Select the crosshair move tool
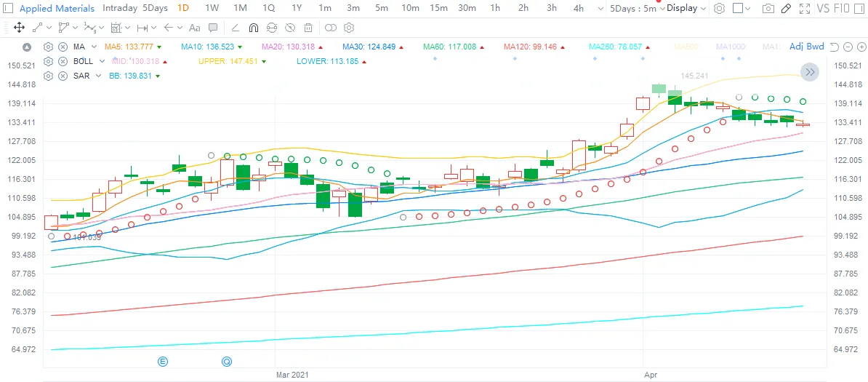The height and width of the screenshot is (382, 868). pos(18,28)
